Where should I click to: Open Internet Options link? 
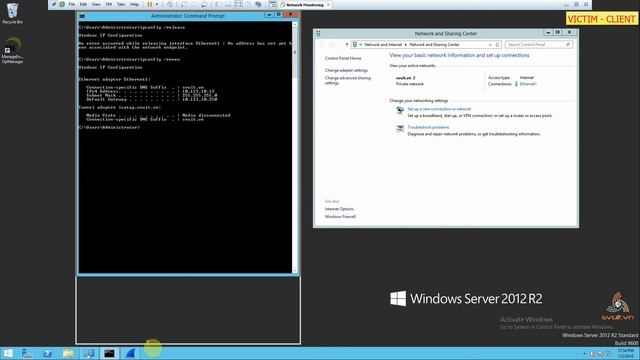(x=339, y=209)
